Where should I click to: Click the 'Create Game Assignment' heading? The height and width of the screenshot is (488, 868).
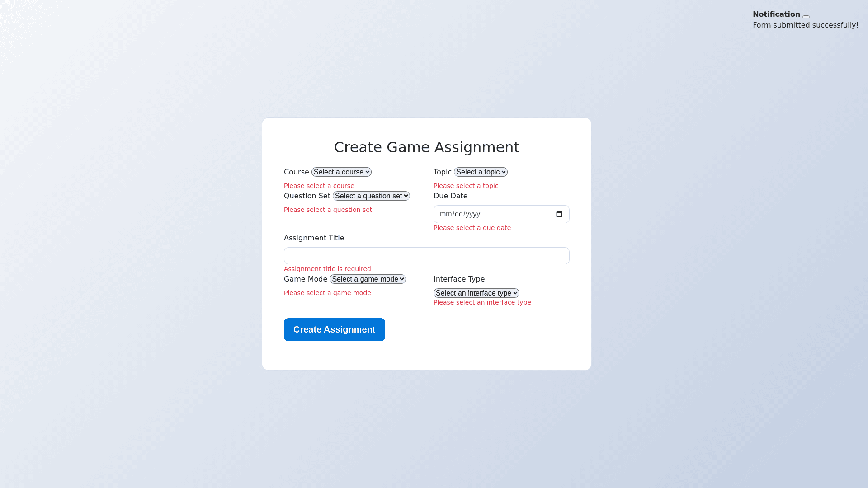(426, 147)
